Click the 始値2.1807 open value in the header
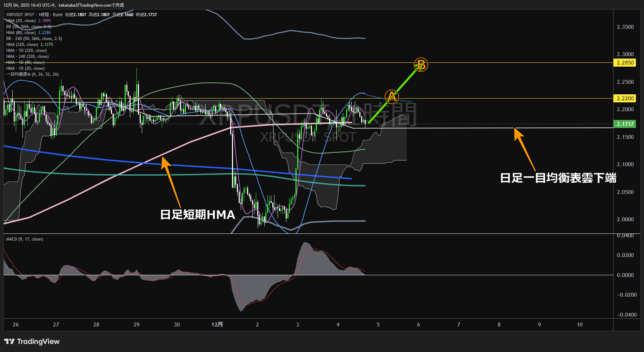This screenshot has width=644, height=352. point(76,15)
